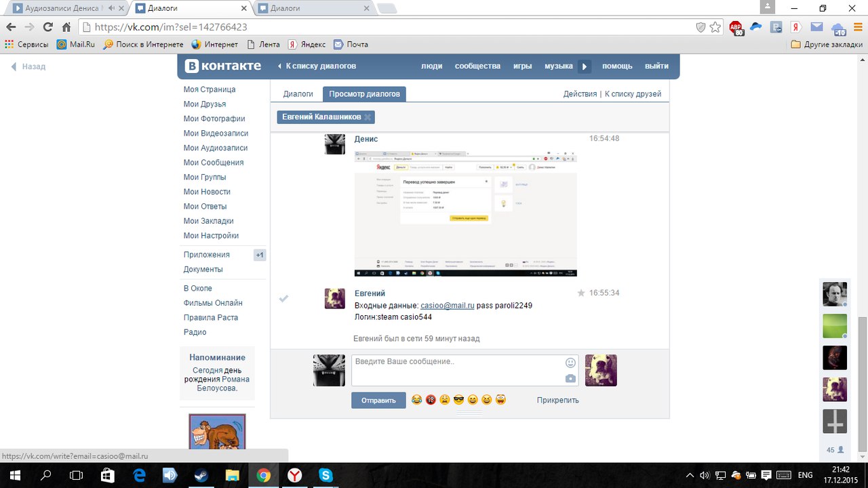Viewport: 868px width, 488px height.
Task: Click the plus button in chat sidebar
Action: click(835, 422)
